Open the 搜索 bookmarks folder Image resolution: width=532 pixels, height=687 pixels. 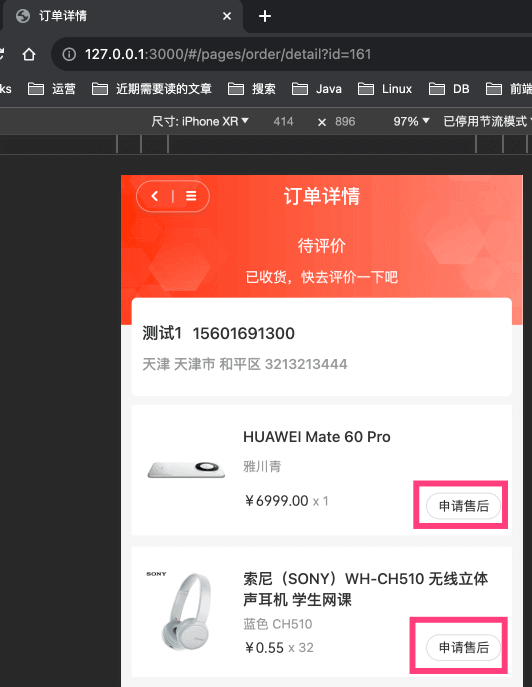pos(252,89)
